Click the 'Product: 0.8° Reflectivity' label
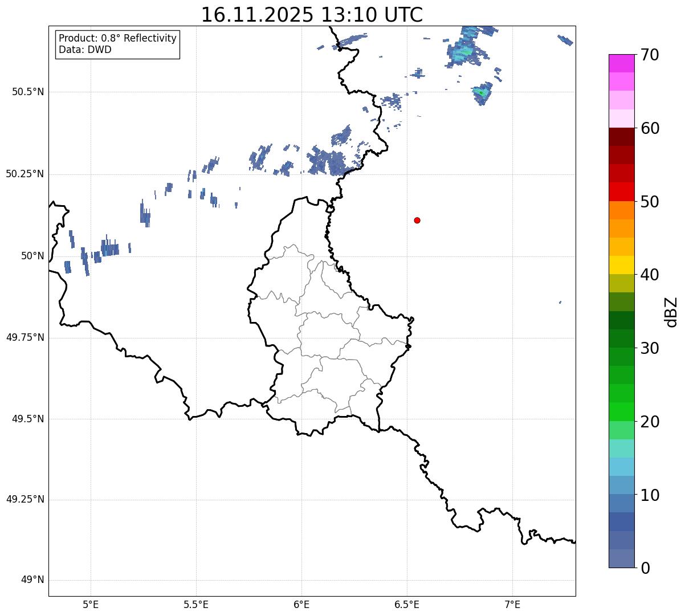685x616 pixels. [x=118, y=38]
